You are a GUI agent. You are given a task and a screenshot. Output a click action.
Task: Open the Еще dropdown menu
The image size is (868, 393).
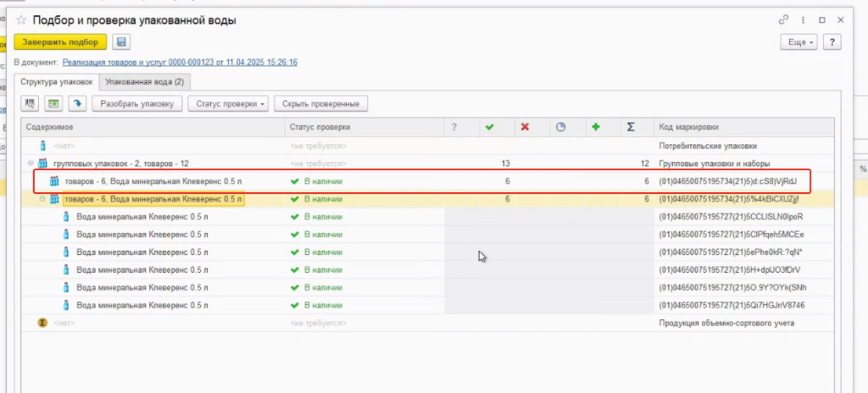[x=799, y=42]
